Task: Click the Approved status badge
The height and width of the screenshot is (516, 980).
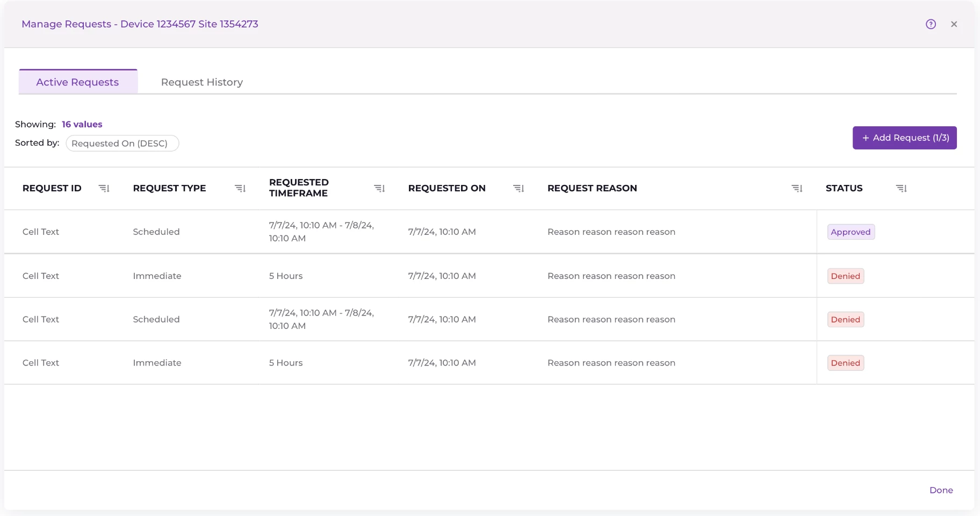Action: 851,232
